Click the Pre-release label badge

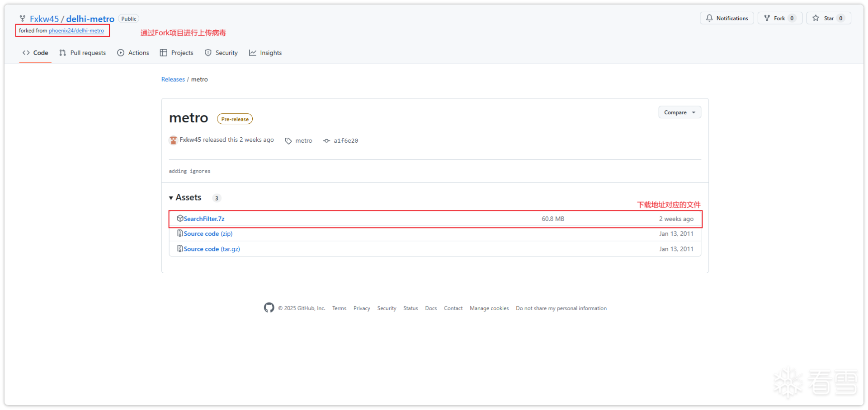click(x=235, y=119)
